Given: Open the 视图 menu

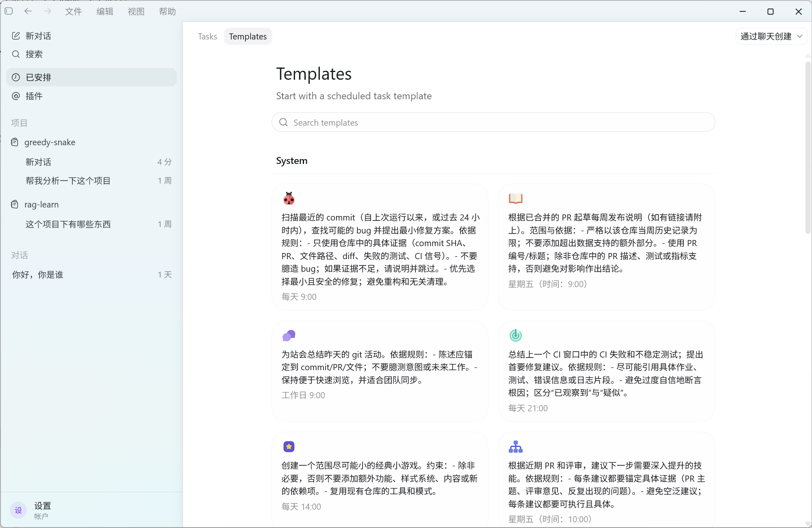Looking at the screenshot, I should point(136,11).
